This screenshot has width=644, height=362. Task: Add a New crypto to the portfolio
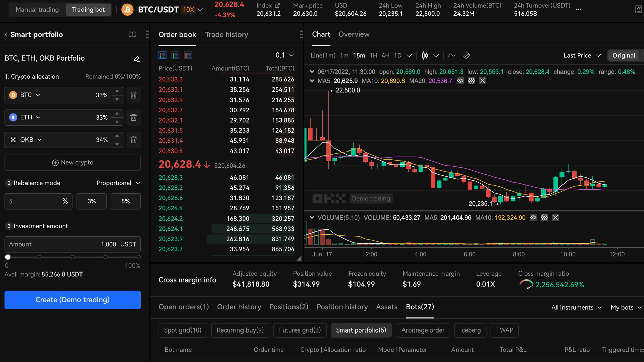[72, 162]
